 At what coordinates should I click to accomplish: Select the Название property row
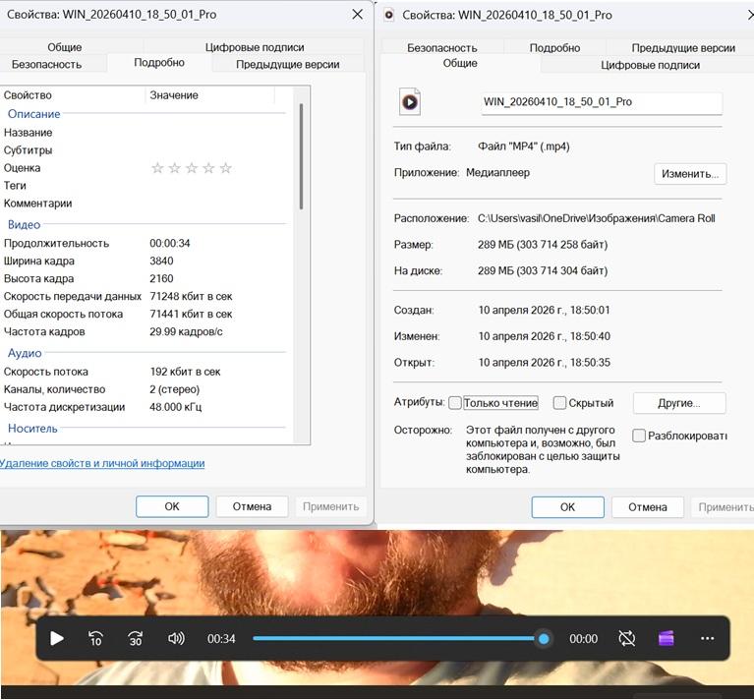tap(145, 133)
